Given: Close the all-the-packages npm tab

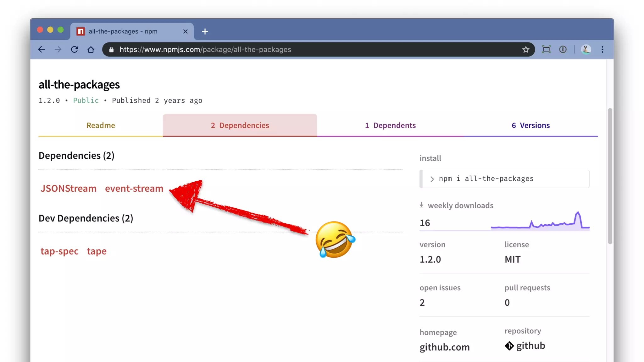Looking at the screenshot, I should [185, 31].
